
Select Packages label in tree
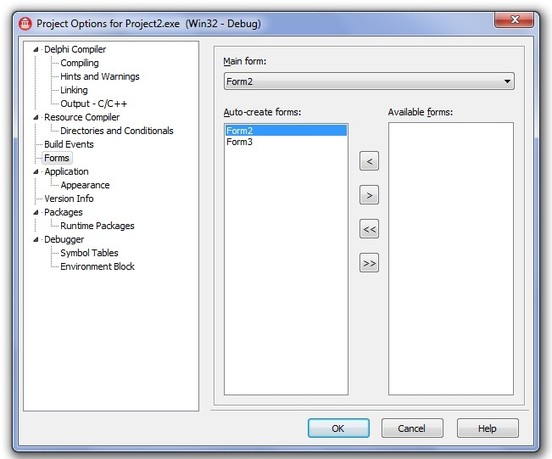pyautogui.click(x=63, y=213)
